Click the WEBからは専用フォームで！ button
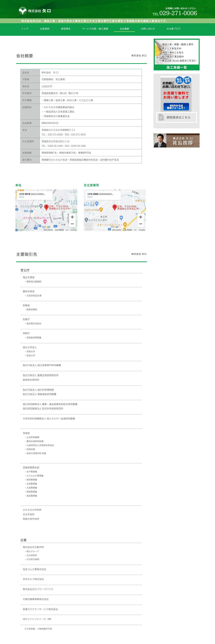The width and height of the screenshot is (215, 644). [176, 107]
